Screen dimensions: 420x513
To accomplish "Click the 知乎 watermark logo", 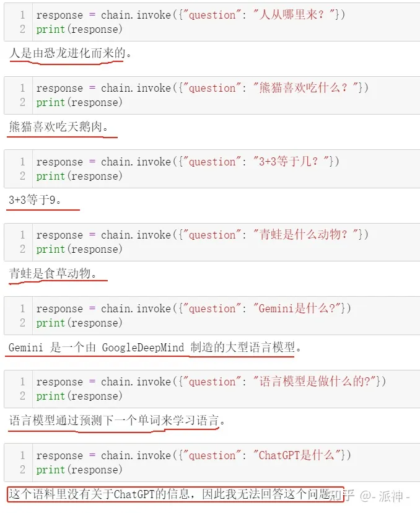I will pos(342,496).
